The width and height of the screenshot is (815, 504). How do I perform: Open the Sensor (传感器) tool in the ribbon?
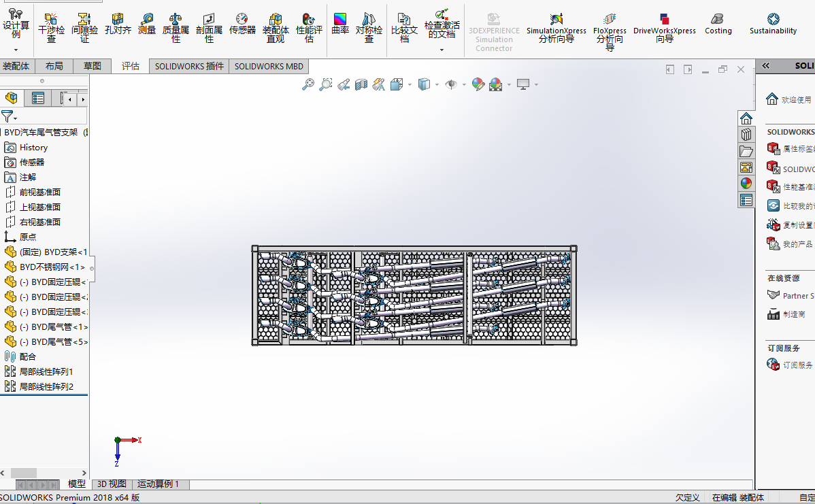242,24
